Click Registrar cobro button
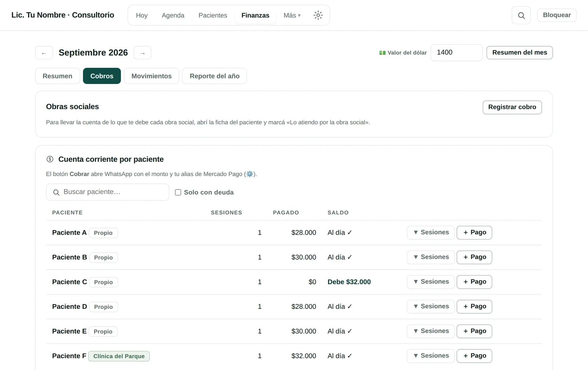Screen dimensions: 588x370 (512, 107)
